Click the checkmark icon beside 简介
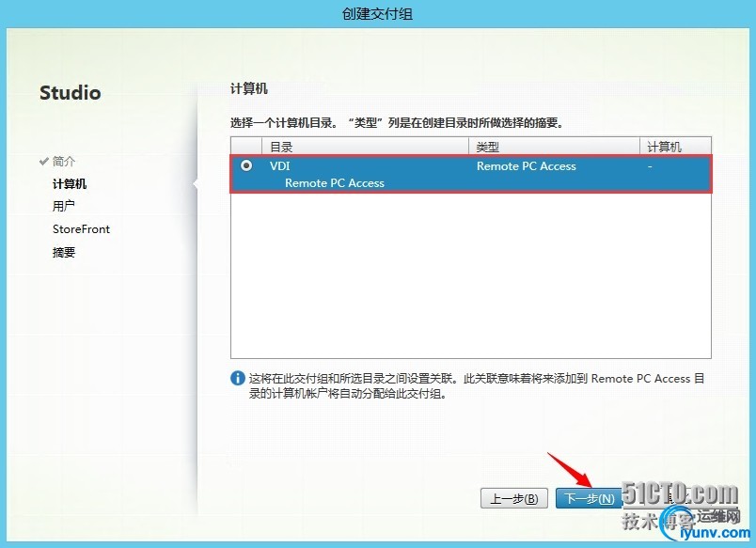Screen dimensions: 756x548 point(44,161)
